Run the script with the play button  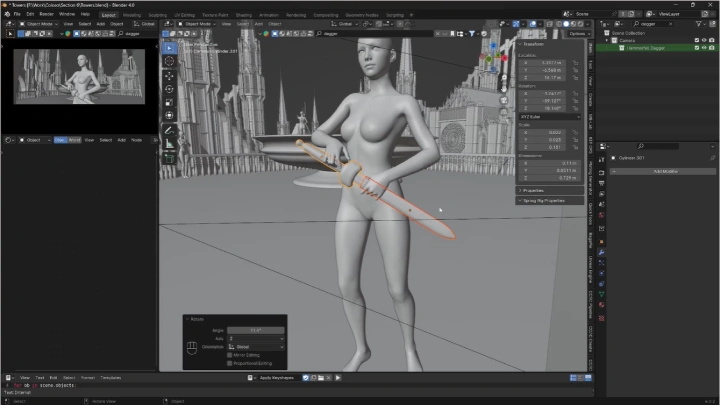(338, 377)
